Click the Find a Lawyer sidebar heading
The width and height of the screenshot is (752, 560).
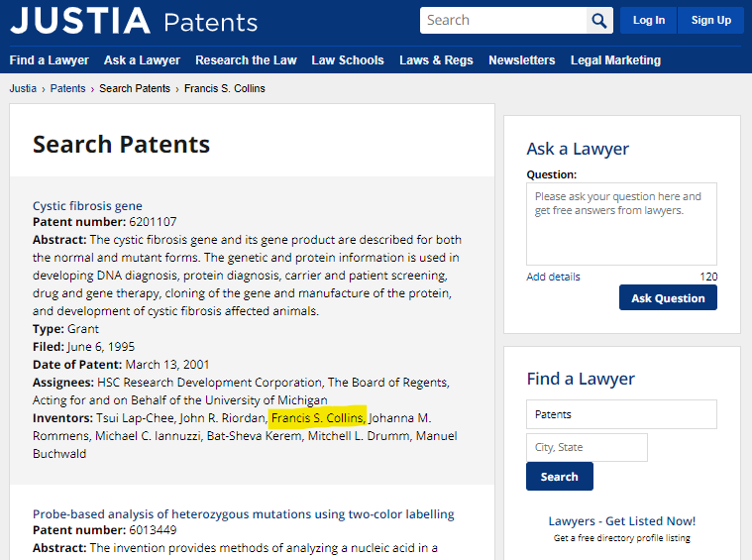[581, 379]
